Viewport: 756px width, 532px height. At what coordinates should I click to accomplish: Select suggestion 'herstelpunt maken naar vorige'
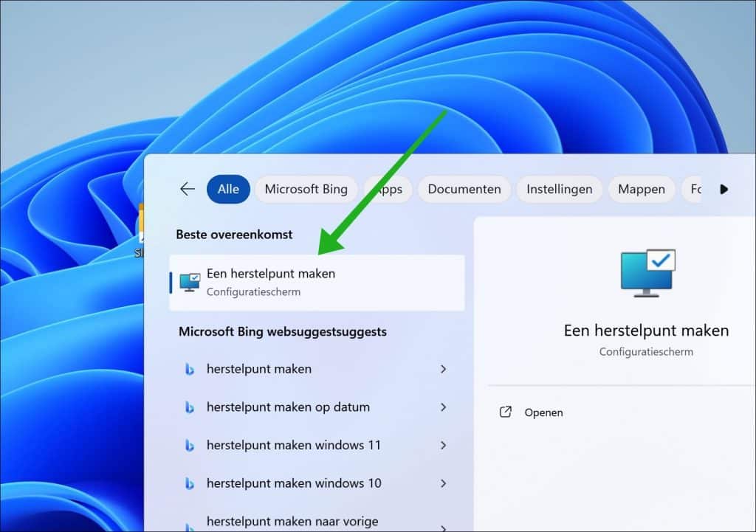[x=317, y=522]
